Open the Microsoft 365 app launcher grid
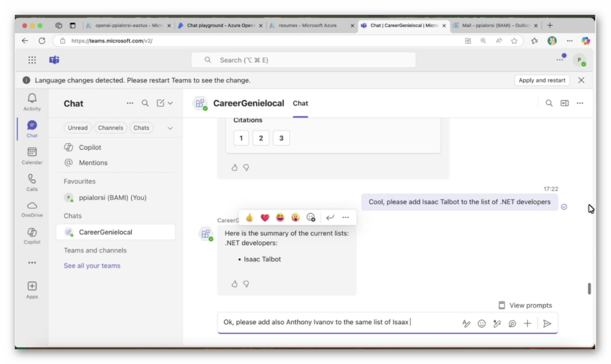The image size is (611, 364). [x=32, y=60]
